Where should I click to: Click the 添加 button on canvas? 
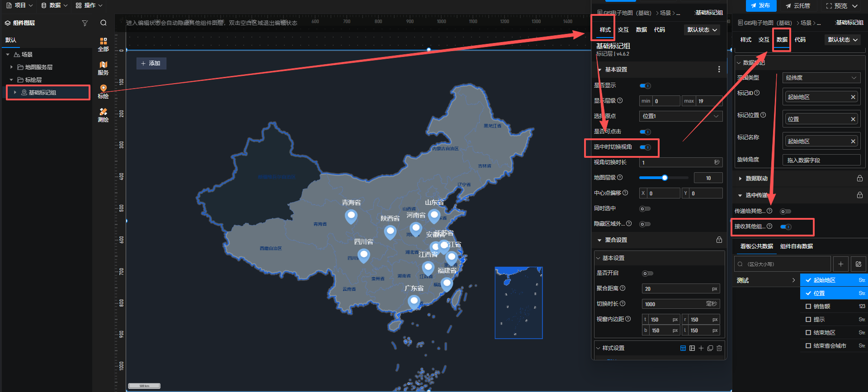pos(151,64)
